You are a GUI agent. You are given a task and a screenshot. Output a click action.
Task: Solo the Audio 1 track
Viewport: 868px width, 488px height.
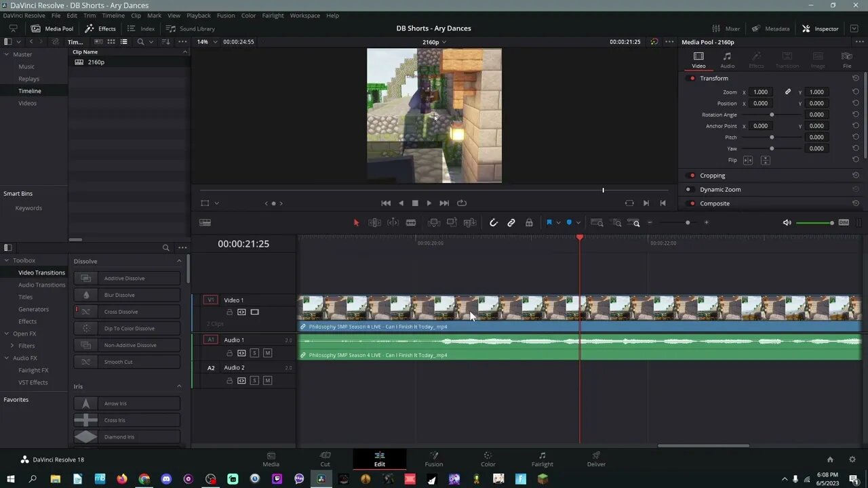tap(254, 353)
